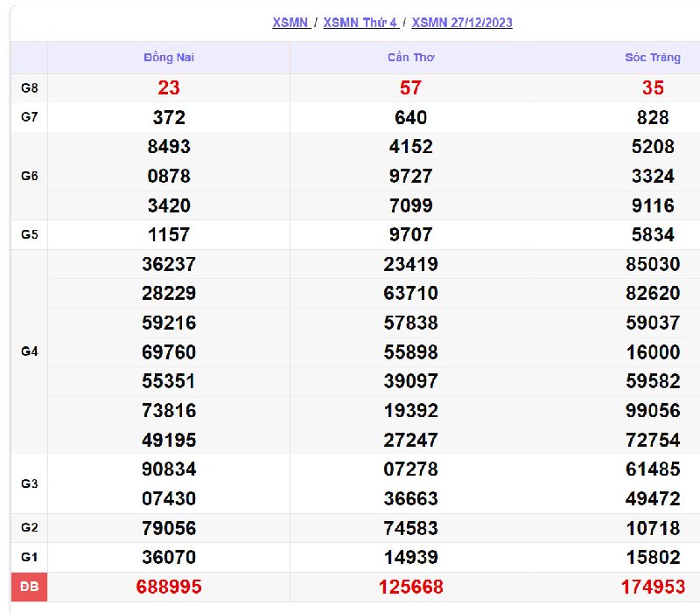Click the G6 row label
The width and height of the screenshot is (700, 612).
[x=29, y=176]
